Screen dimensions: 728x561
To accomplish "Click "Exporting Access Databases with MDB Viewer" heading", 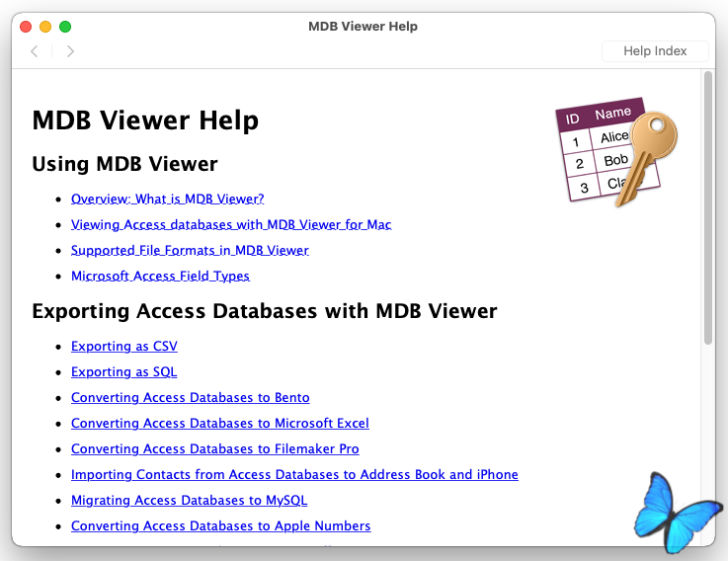I will (265, 311).
